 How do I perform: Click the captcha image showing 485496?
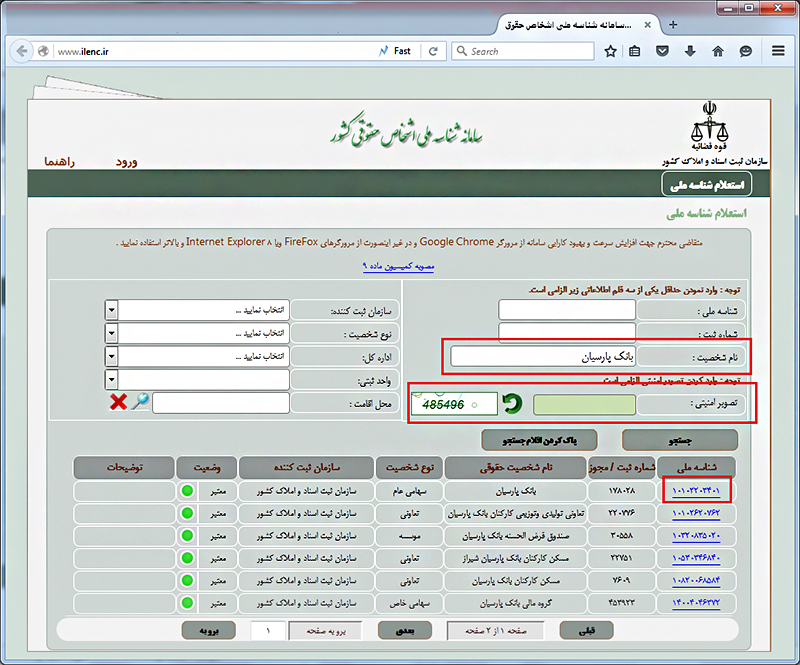[454, 404]
